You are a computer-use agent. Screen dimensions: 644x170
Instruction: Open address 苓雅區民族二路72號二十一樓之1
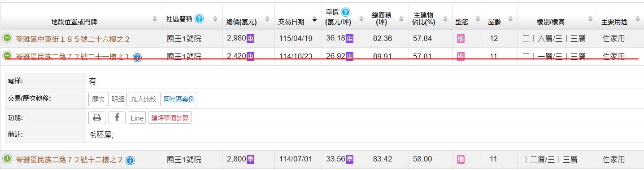73,56
